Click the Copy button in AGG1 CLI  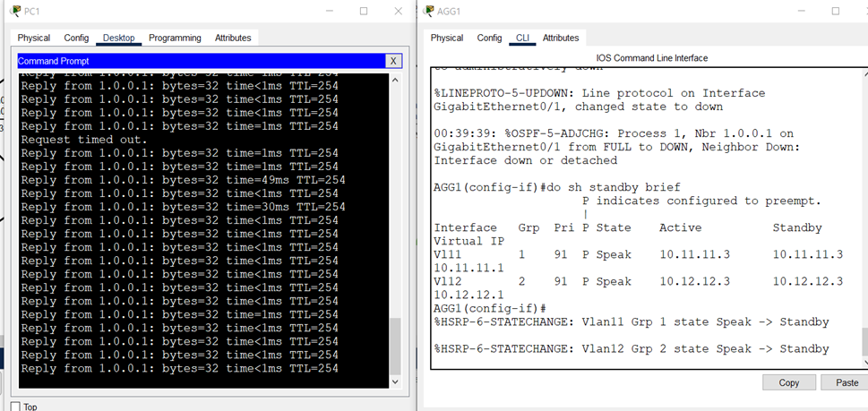[x=789, y=382]
